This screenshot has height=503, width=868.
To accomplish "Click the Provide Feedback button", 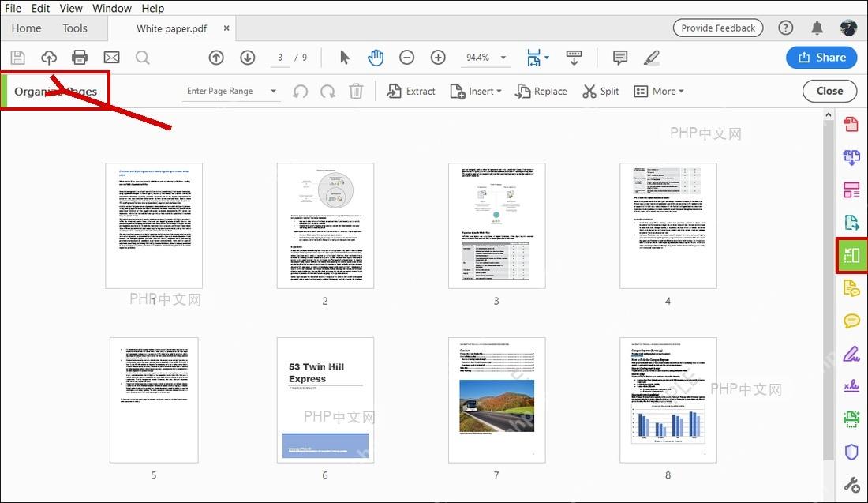I will pyautogui.click(x=718, y=28).
